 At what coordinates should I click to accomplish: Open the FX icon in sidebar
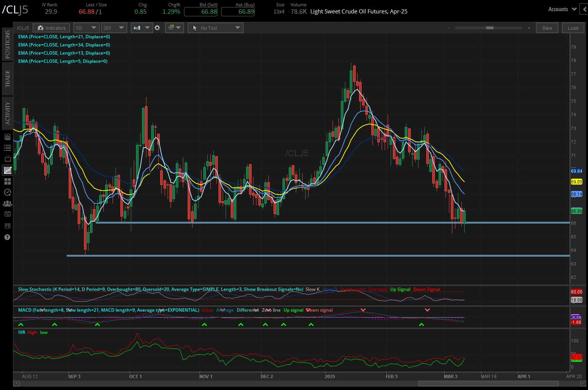coord(7,226)
